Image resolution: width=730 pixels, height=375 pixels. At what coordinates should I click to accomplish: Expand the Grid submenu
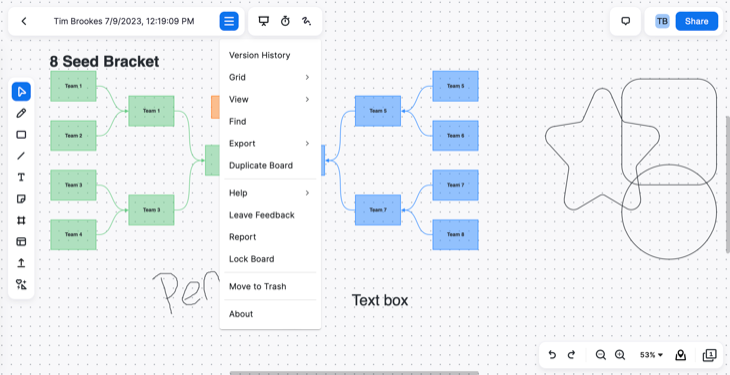[x=270, y=77]
